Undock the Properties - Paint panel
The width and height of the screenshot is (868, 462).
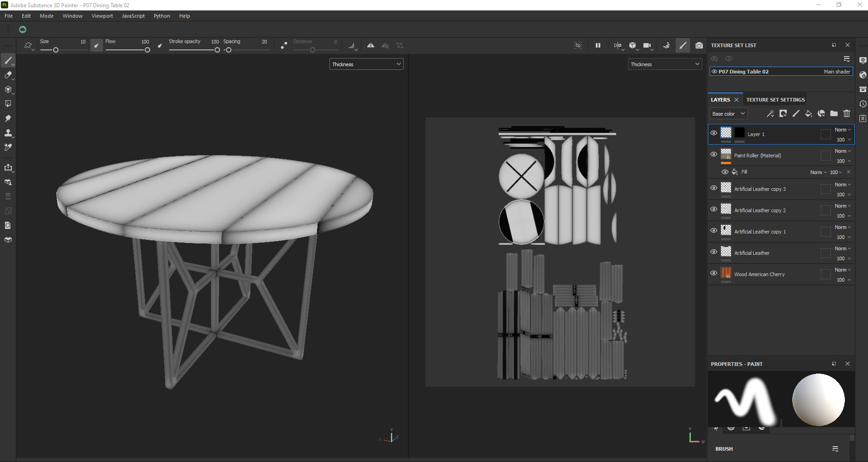834,364
